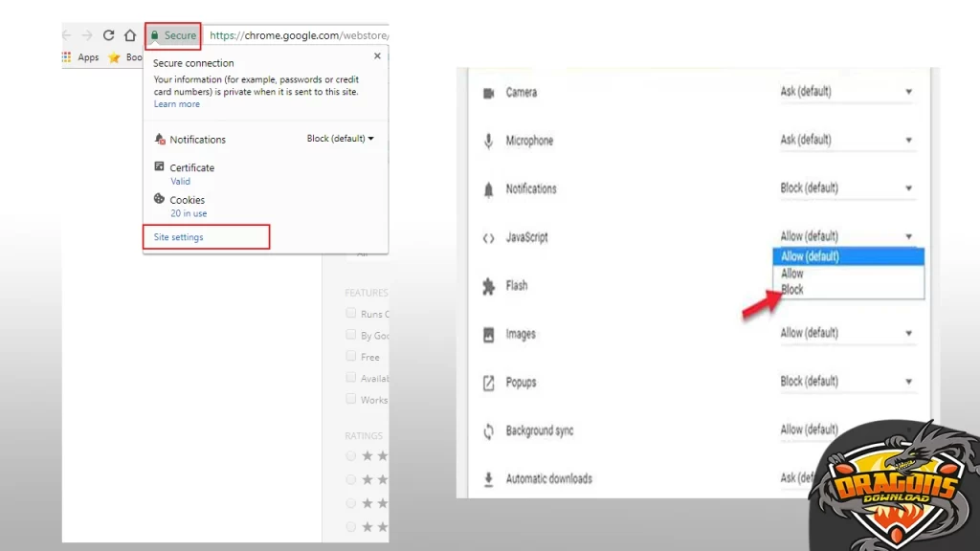
Task: Click the star bookmark icon in the bookmarks bar
Action: 114,57
